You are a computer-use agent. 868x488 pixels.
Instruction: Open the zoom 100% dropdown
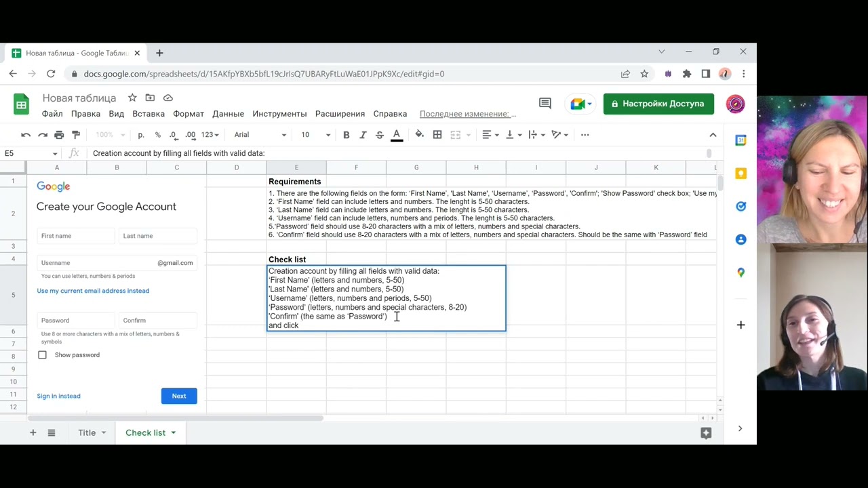tap(110, 135)
